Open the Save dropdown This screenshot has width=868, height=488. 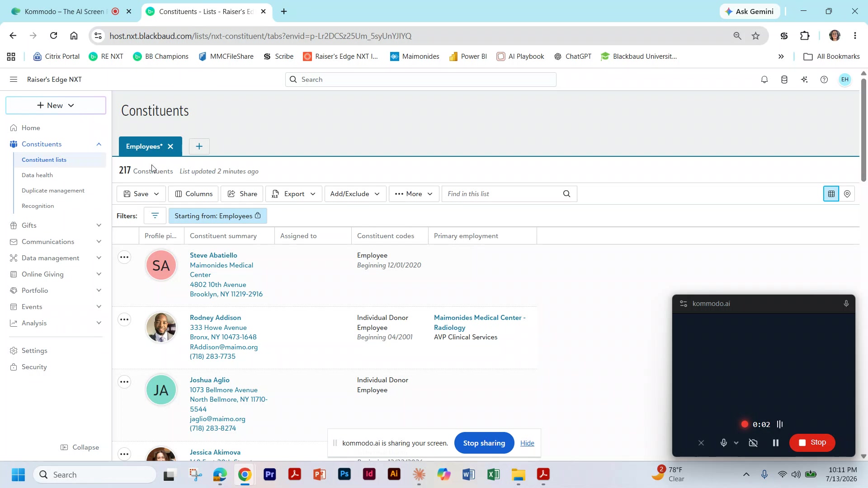coord(141,194)
